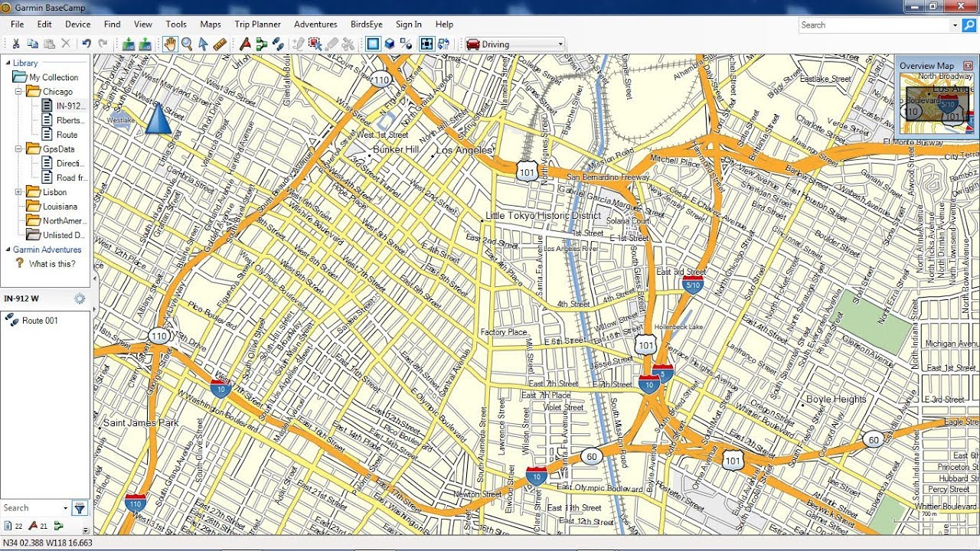Collapse the GpsData folder tree node
Viewport: 980px width, 551px height.
19,149
